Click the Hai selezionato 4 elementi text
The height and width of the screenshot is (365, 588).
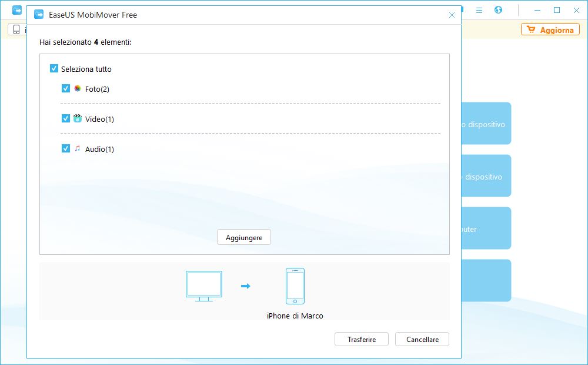pos(85,42)
